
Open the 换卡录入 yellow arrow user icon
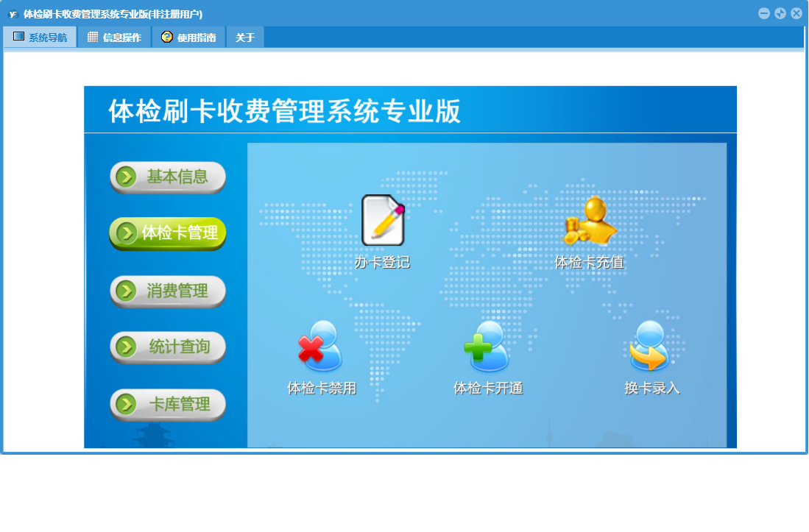coord(650,347)
